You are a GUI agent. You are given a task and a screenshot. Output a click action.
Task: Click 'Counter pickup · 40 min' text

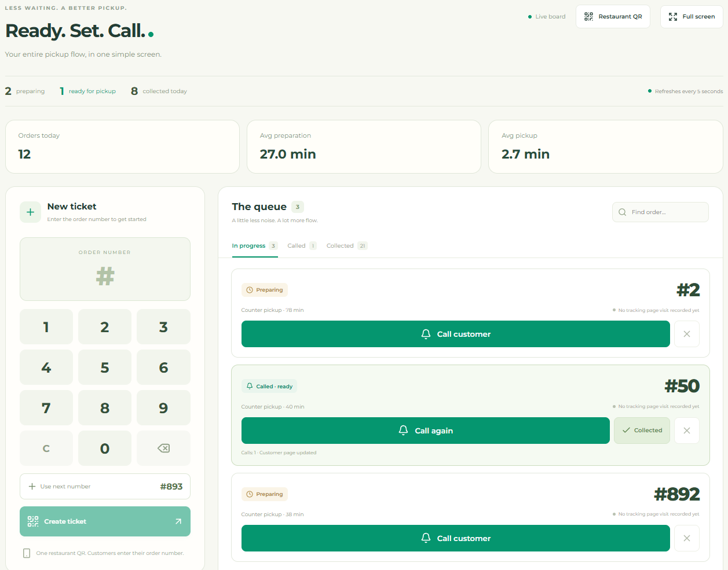[273, 407]
